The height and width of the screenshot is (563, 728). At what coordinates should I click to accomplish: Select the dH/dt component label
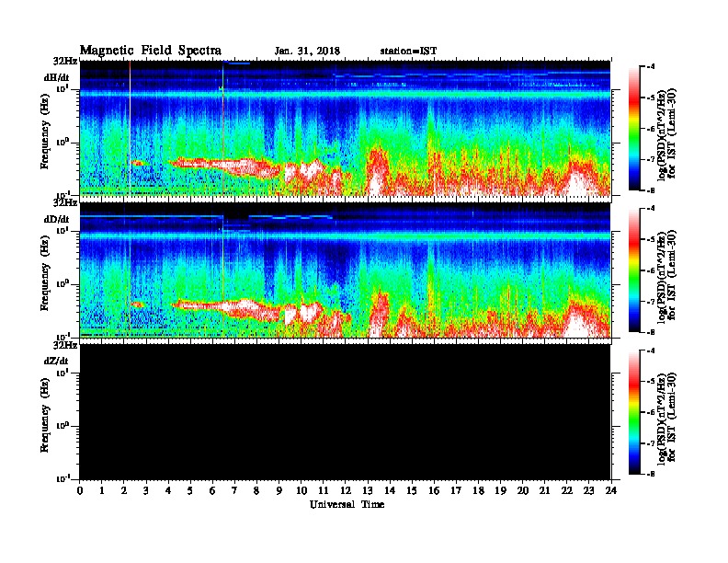(57, 77)
